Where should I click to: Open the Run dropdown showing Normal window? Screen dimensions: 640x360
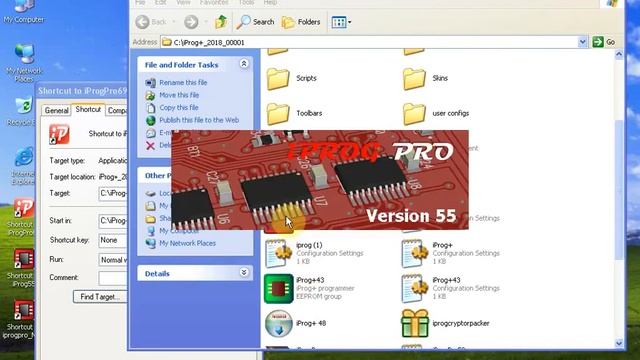click(113, 260)
